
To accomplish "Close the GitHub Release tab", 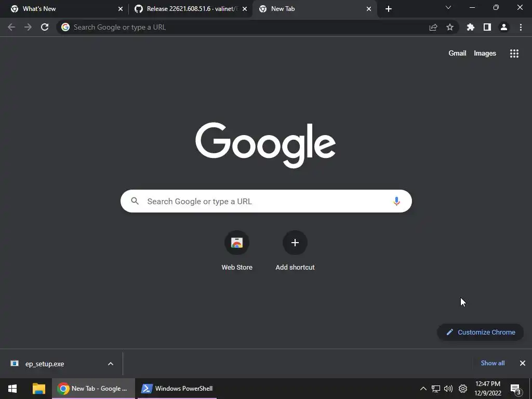I will point(245,9).
